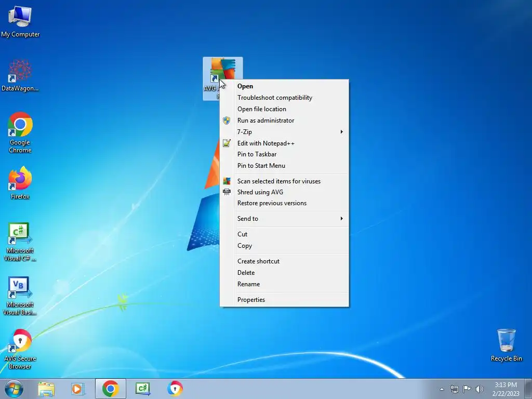This screenshot has height=399, width=532.
Task: Open the My Computer desktop icon
Action: coord(20,21)
